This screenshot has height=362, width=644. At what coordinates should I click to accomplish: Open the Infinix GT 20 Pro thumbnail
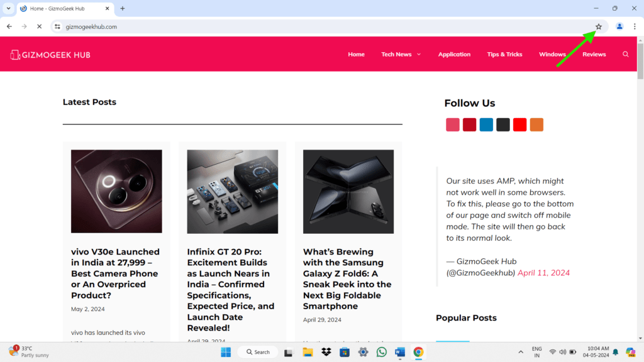pos(233,191)
